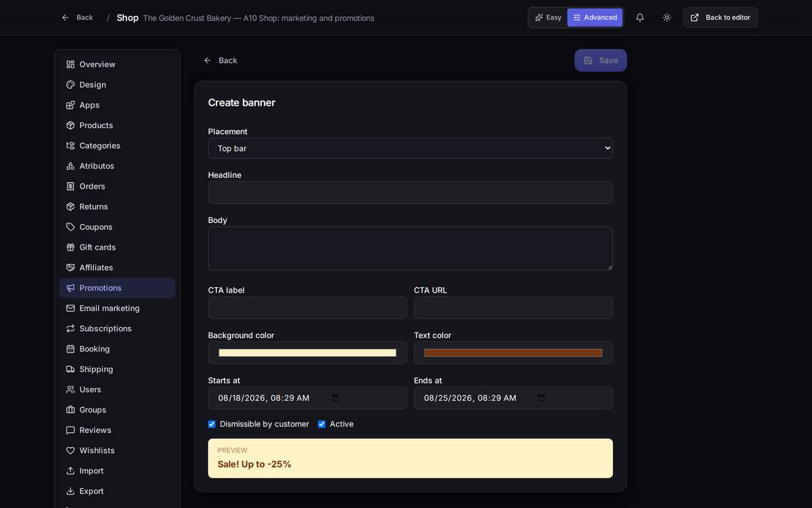The image size is (812, 508).
Task: Open Subscriptions in the sidebar
Action: 117,329
